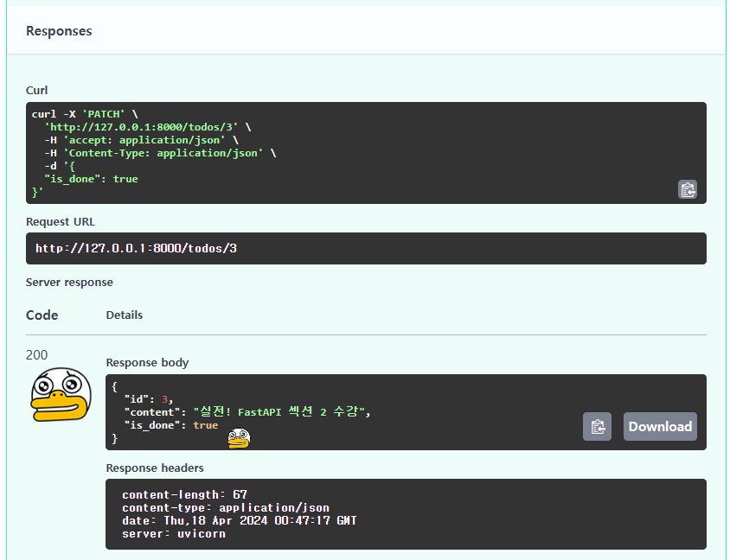Click the 'Curl' section label
The height and width of the screenshot is (560, 730).
click(37, 90)
